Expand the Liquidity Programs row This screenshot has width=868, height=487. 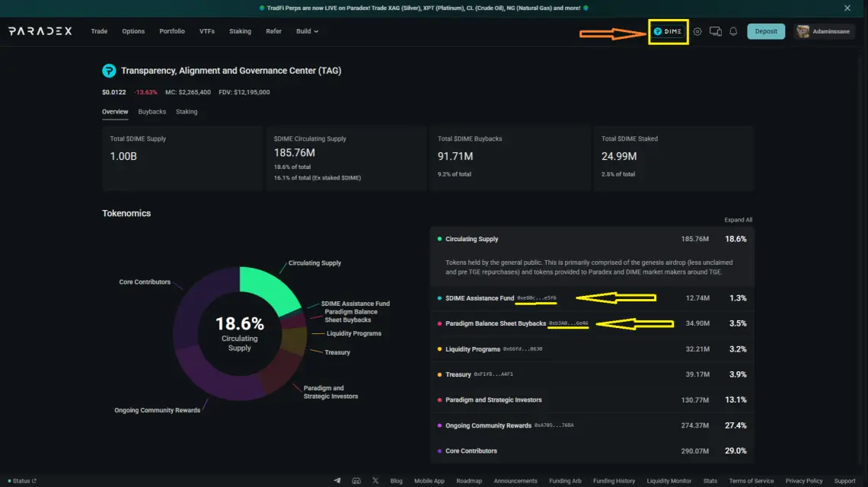point(592,349)
